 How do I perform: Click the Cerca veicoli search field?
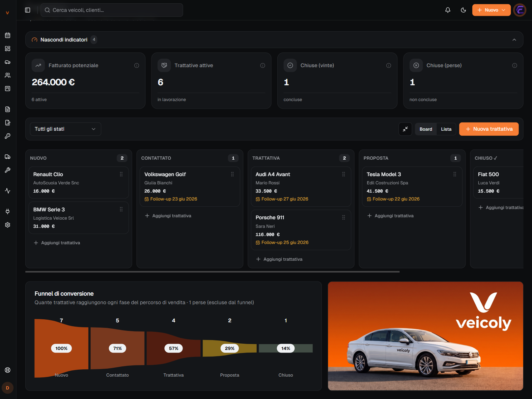(112, 10)
